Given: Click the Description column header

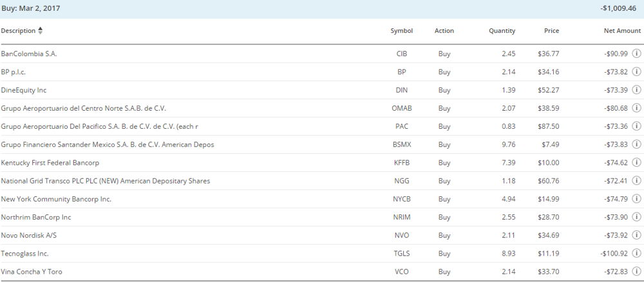Looking at the screenshot, I should point(18,31).
